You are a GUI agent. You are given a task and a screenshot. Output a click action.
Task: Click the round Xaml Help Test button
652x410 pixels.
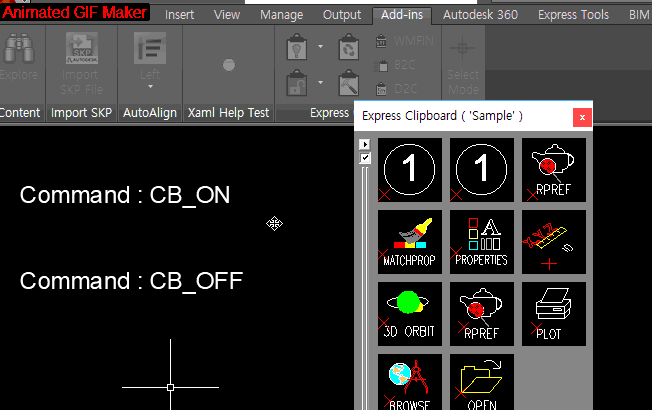click(229, 65)
